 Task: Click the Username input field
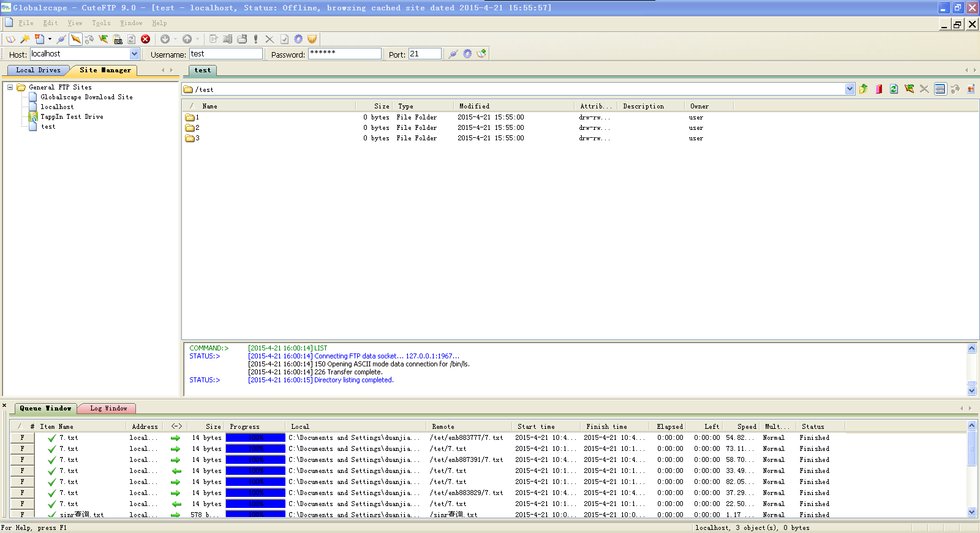(226, 54)
